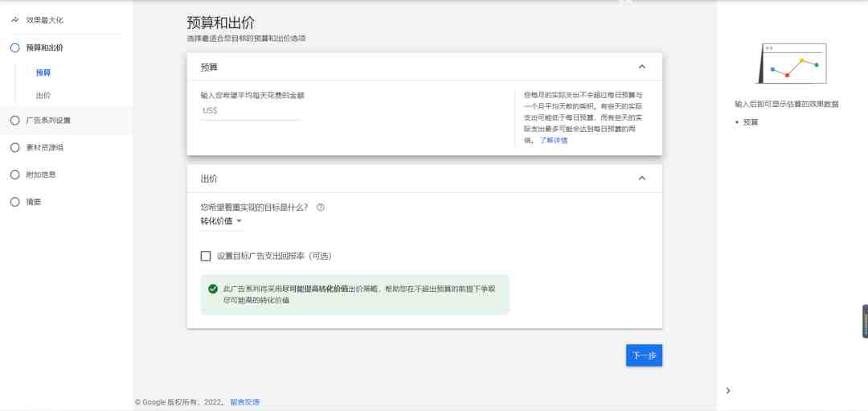Open the 素材资源组 step
Image resolution: width=868 pixels, height=411 pixels.
44,147
